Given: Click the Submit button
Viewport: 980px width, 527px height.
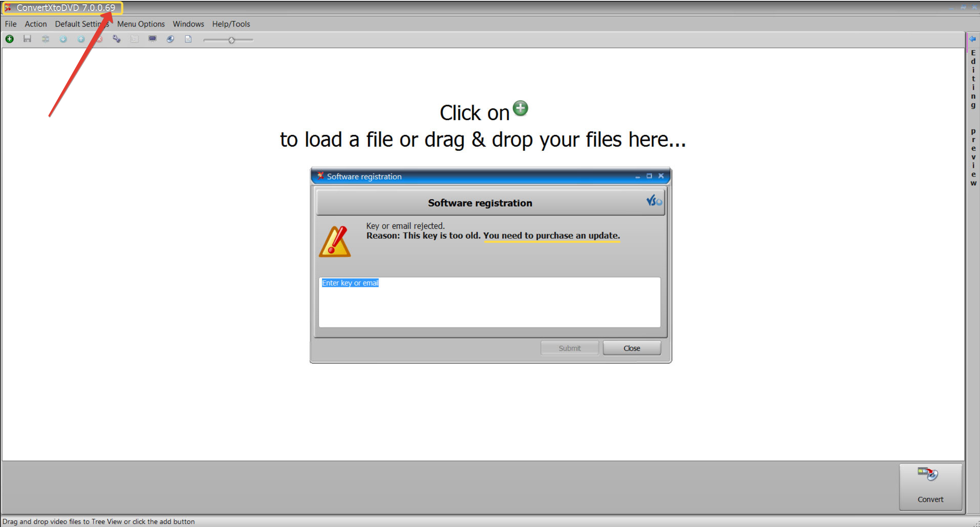Looking at the screenshot, I should coord(570,348).
